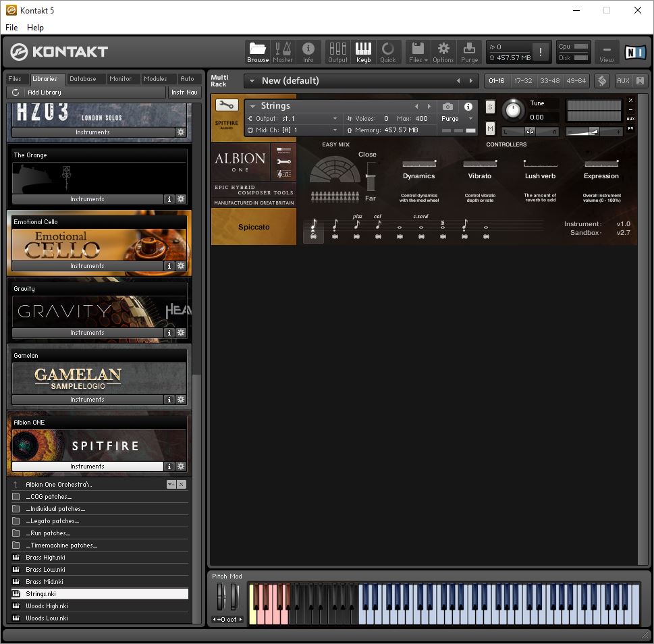Toggle the Keyb on-screen keyboard icon
This screenshot has height=644, width=654.
[x=363, y=52]
